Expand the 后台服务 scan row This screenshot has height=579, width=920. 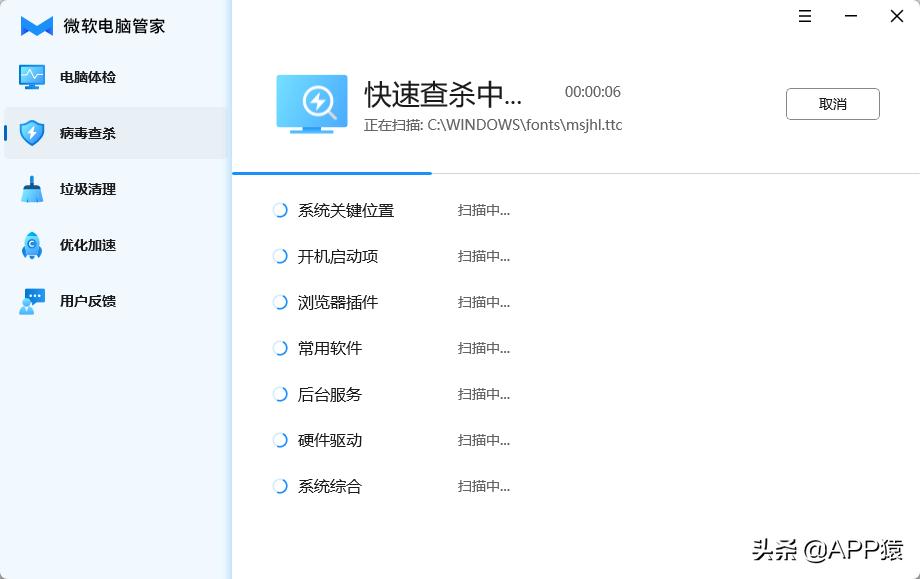pyautogui.click(x=331, y=394)
